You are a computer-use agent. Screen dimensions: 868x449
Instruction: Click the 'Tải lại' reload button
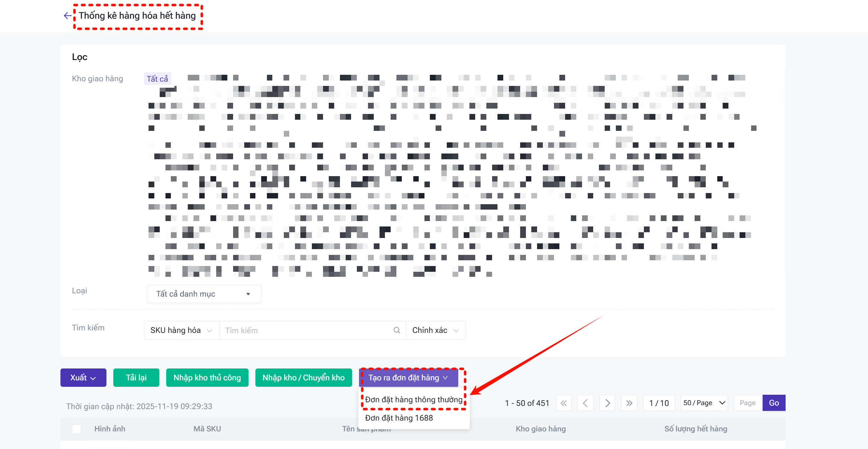(136, 378)
